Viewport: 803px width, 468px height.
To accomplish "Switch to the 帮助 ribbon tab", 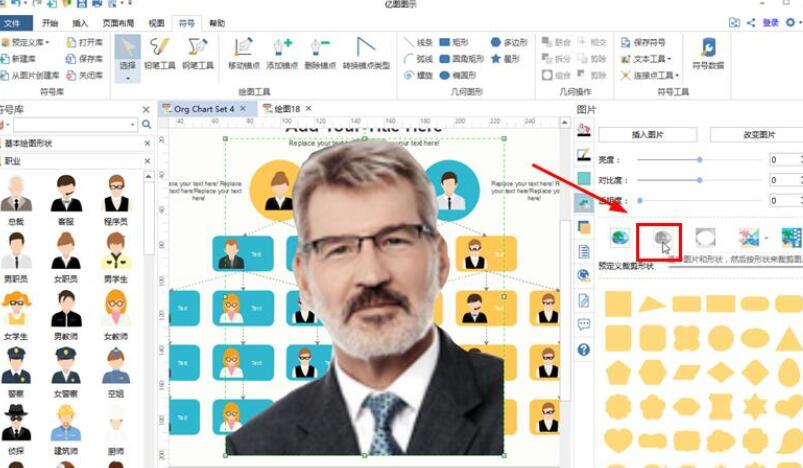I will point(217,23).
